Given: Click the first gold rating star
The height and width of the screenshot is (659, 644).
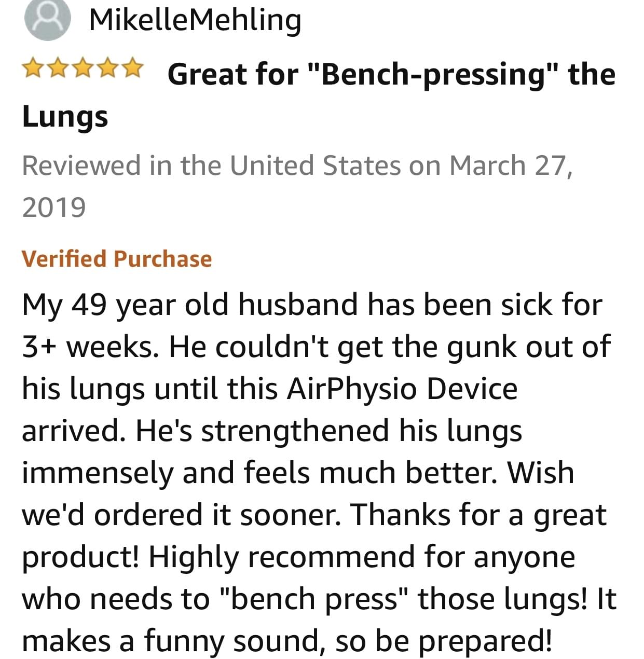Looking at the screenshot, I should pos(34,67).
